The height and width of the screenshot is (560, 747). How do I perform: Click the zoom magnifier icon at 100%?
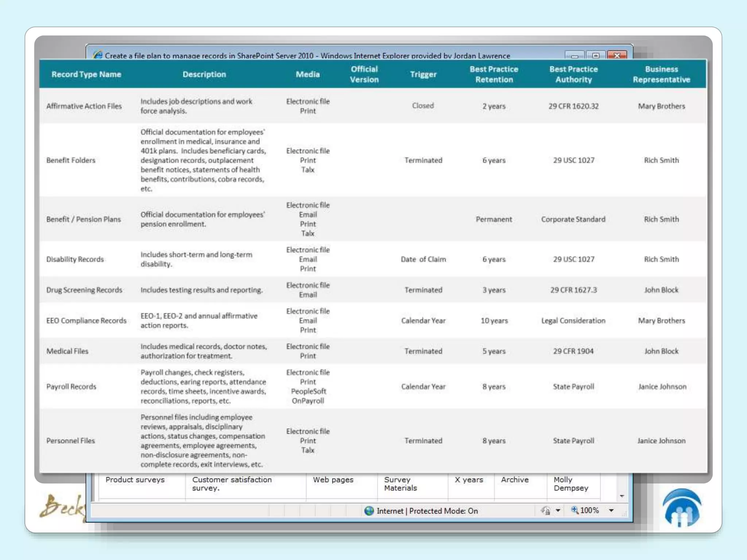pos(575,510)
